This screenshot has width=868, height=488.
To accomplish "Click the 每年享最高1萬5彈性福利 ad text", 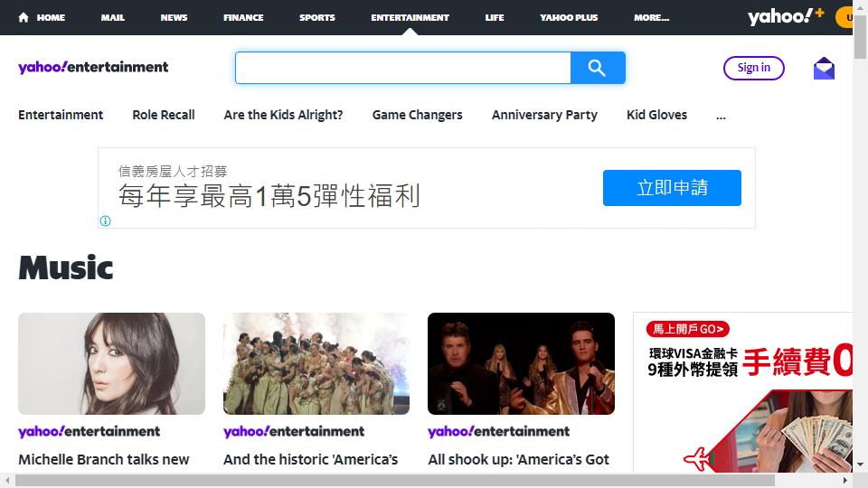I will [x=269, y=196].
